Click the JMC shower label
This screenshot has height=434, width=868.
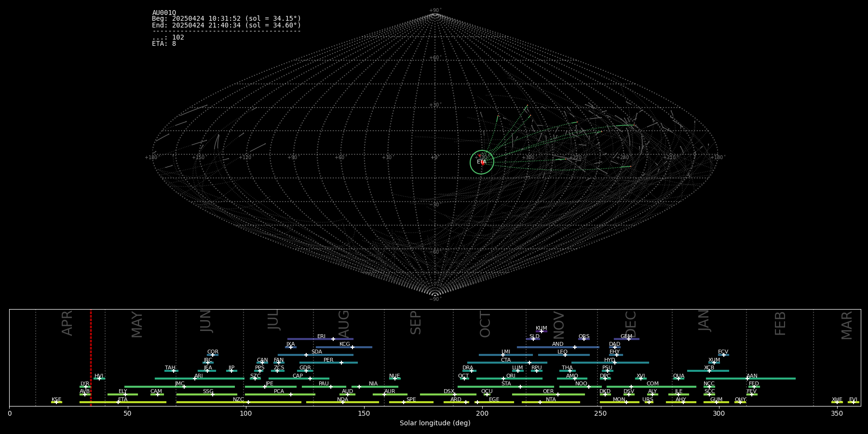tap(180, 384)
